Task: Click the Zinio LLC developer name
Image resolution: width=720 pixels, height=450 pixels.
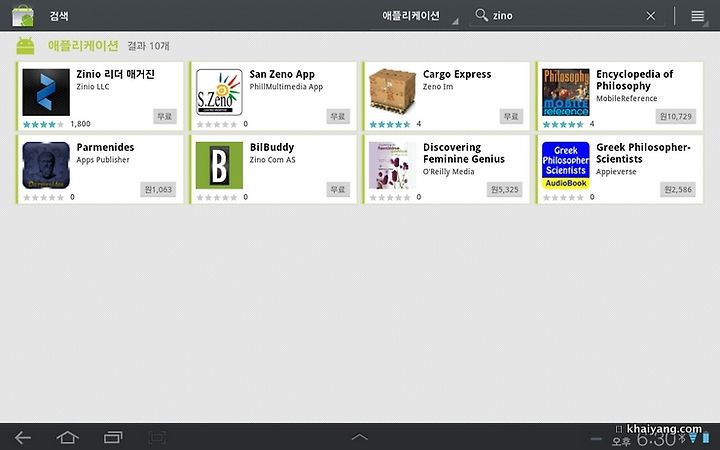Action: [93, 86]
